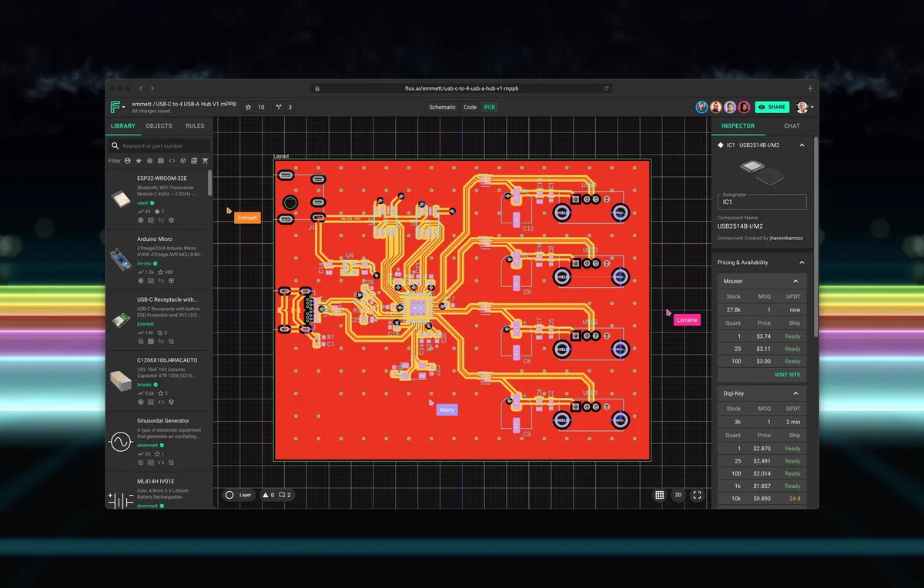This screenshot has height=588, width=924.
Task: Go back with browser back arrow
Action: (141, 89)
